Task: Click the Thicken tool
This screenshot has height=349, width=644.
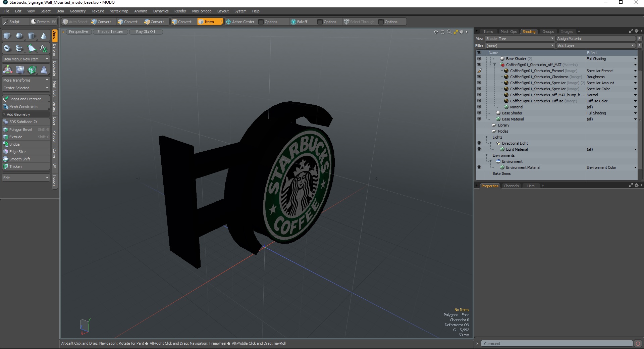Action: (26, 166)
